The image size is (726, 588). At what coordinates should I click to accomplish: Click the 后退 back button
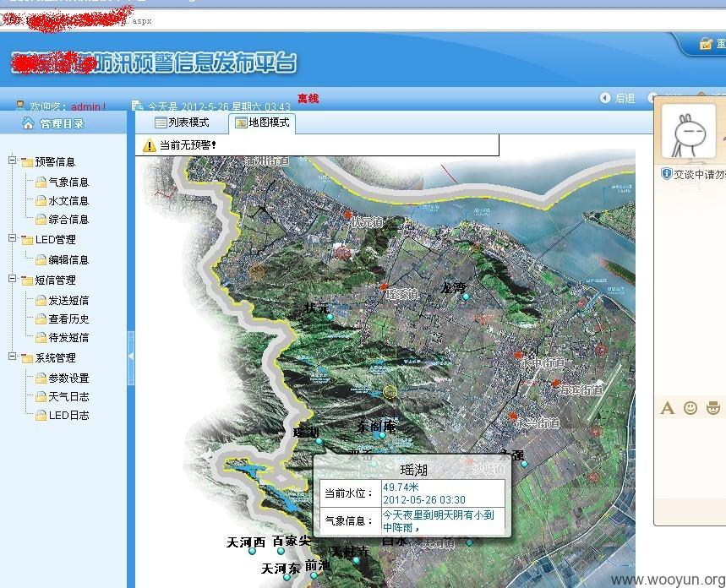tap(618, 98)
